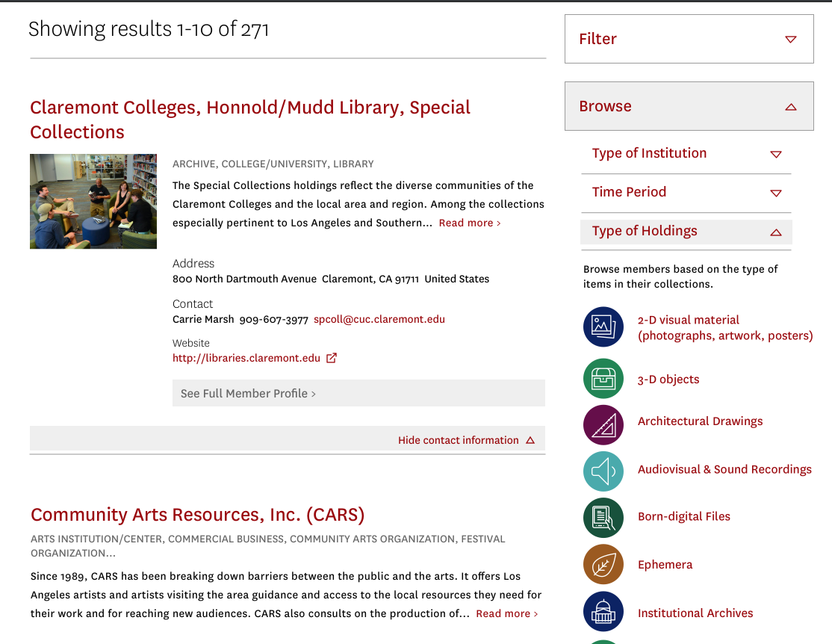Click the triangle icon next to Hide contact information
The width and height of the screenshot is (832, 644).
pyautogui.click(x=530, y=440)
